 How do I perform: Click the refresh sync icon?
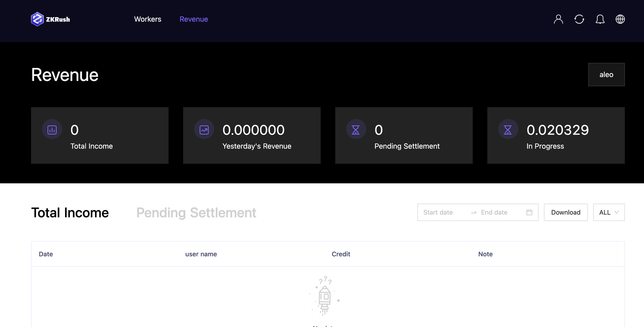point(579,19)
